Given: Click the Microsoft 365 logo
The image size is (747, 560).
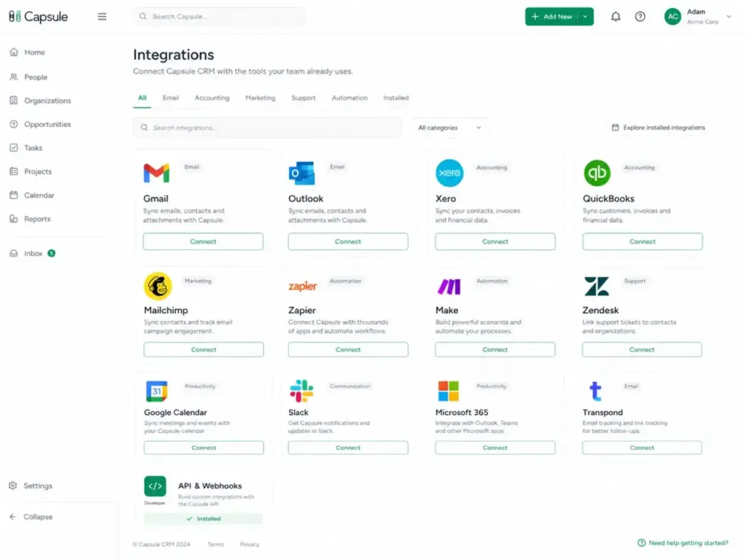Looking at the screenshot, I should [449, 391].
